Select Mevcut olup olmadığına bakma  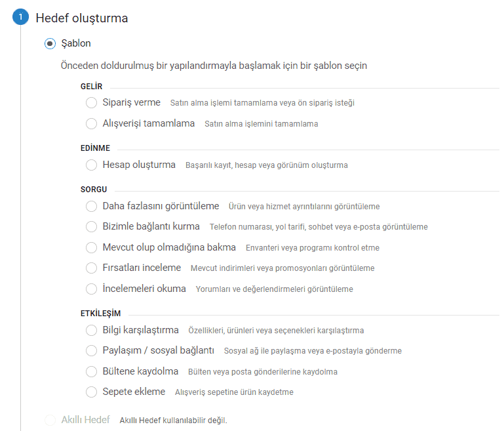pyautogui.click(x=92, y=247)
